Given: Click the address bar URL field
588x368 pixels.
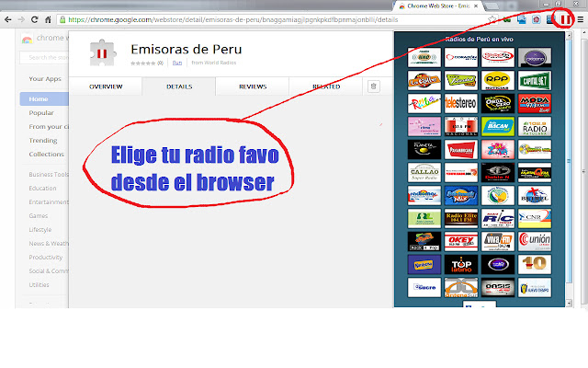Looking at the screenshot, I should coord(277,19).
